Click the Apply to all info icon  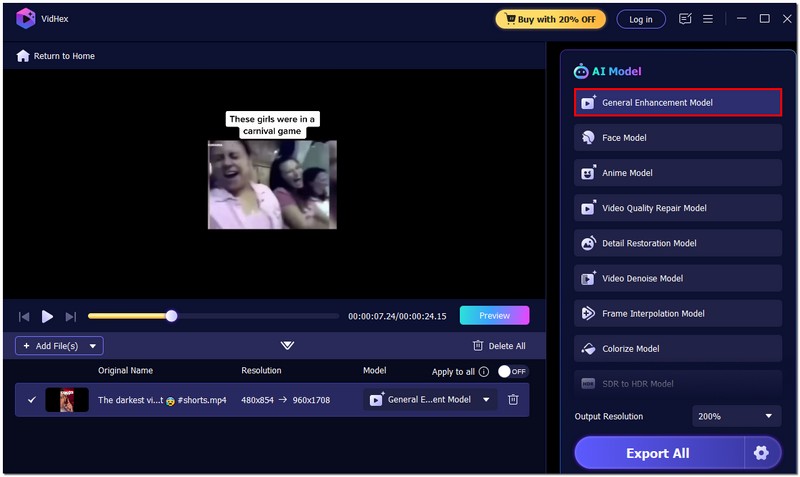484,371
